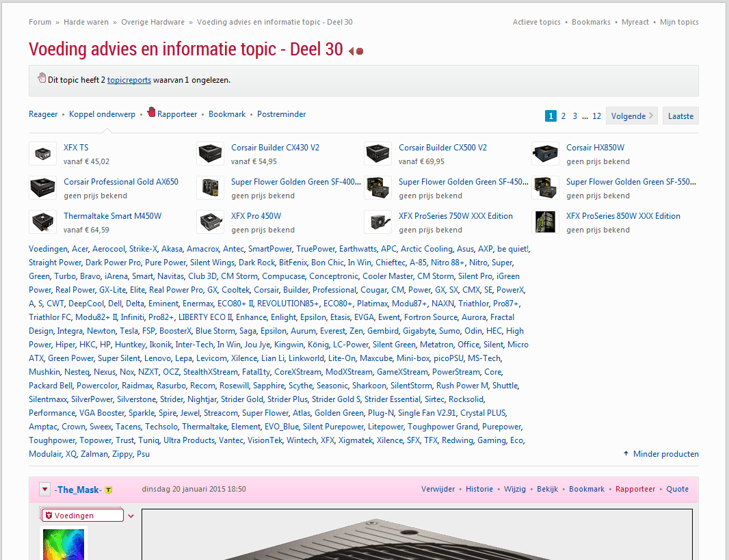
Task: Collapse product list with Minder producten
Action: coord(661,453)
